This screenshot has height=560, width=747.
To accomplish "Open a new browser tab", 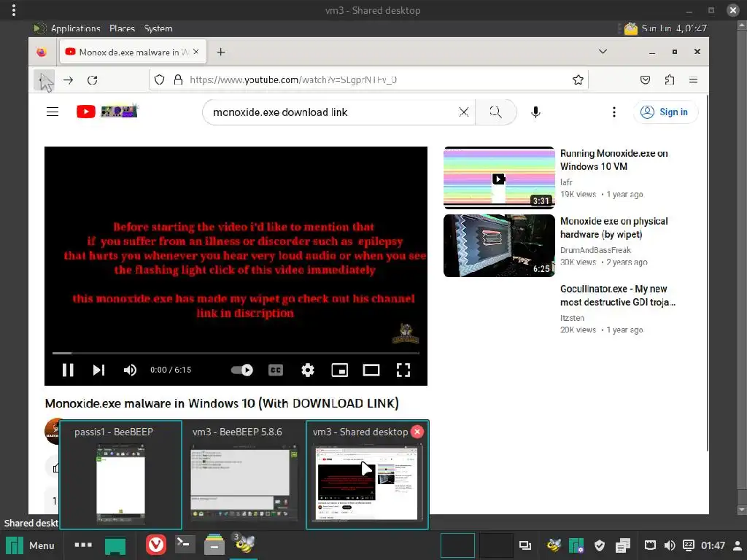I will coord(221,52).
